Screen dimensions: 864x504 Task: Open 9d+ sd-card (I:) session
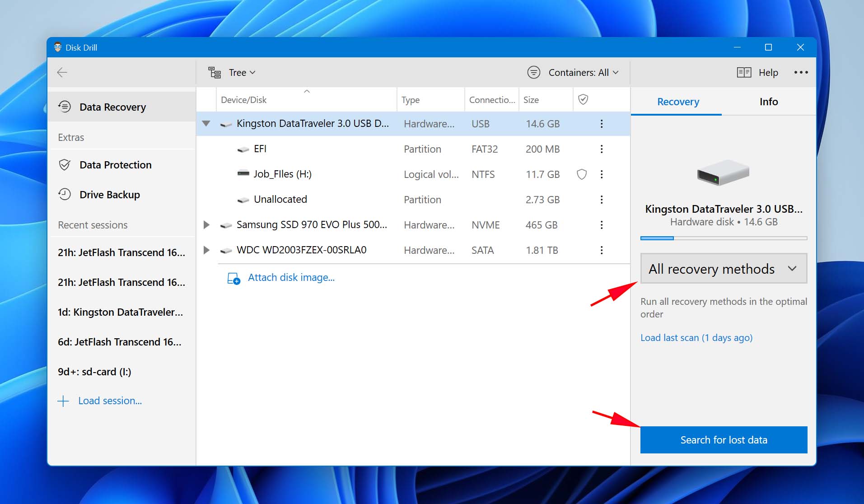pyautogui.click(x=121, y=371)
